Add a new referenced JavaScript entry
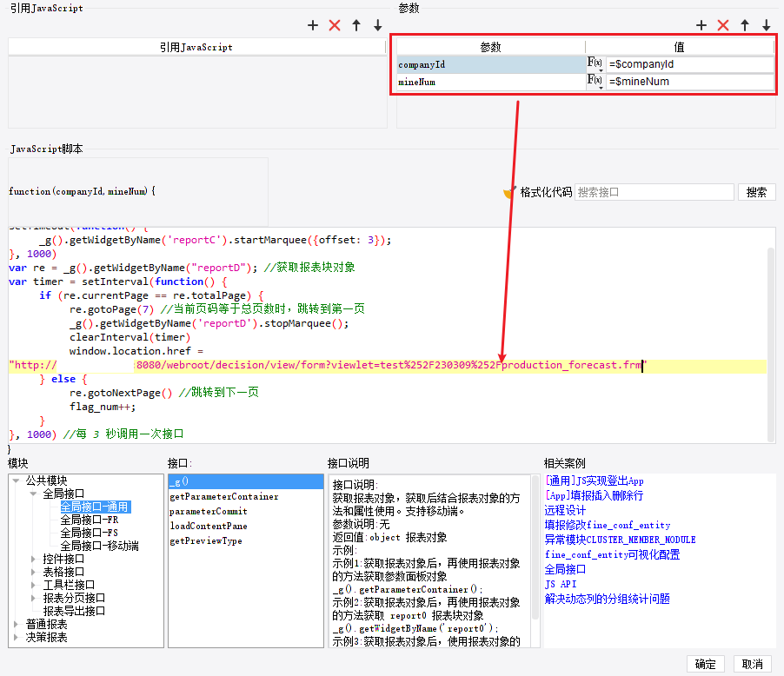 (313, 25)
